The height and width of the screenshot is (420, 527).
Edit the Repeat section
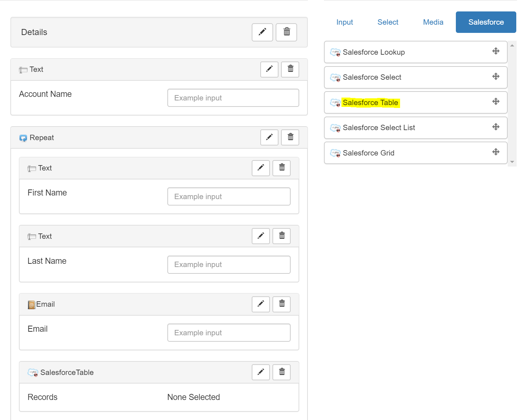[x=269, y=137]
